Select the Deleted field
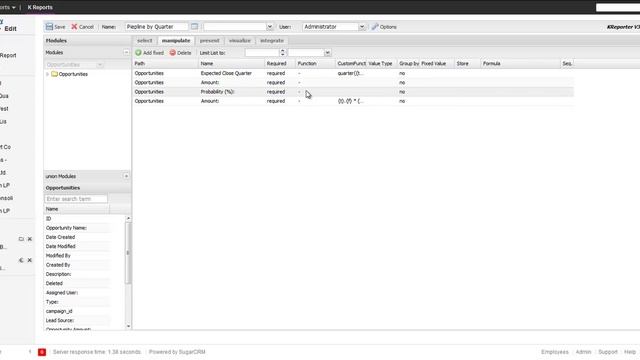Viewport: 640px width, 360px height. click(77, 283)
